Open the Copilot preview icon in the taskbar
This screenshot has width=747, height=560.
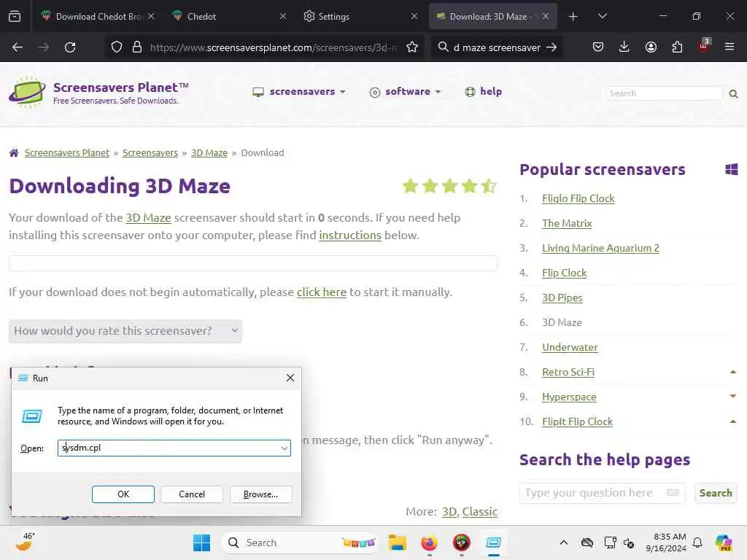point(723,542)
